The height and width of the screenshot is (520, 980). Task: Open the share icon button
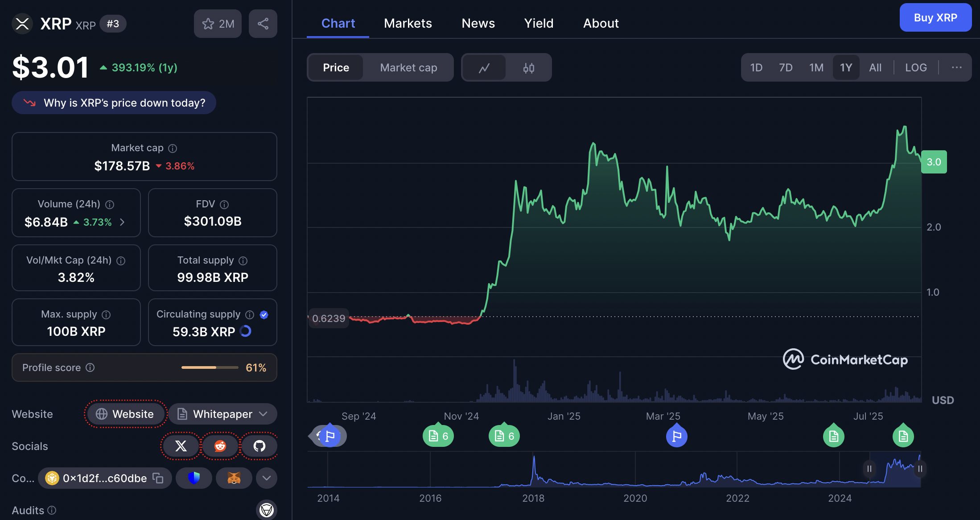263,24
